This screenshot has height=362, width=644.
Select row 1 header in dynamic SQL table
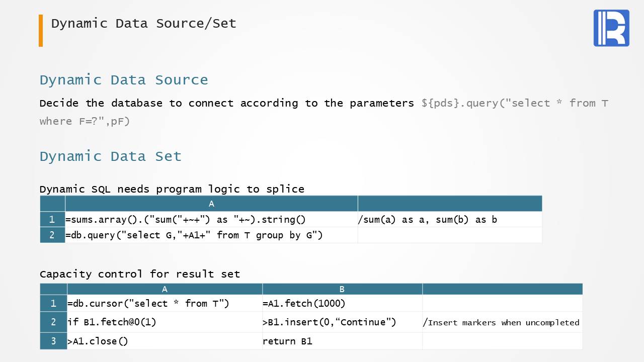pyautogui.click(x=52, y=219)
